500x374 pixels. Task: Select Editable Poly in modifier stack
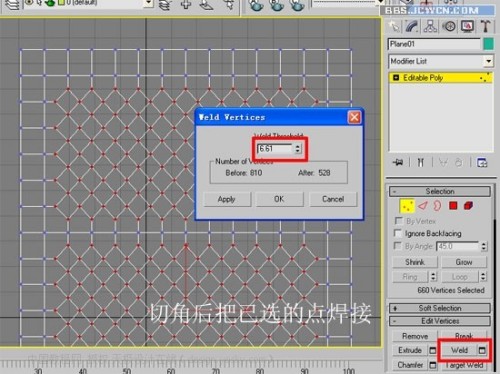(440, 78)
